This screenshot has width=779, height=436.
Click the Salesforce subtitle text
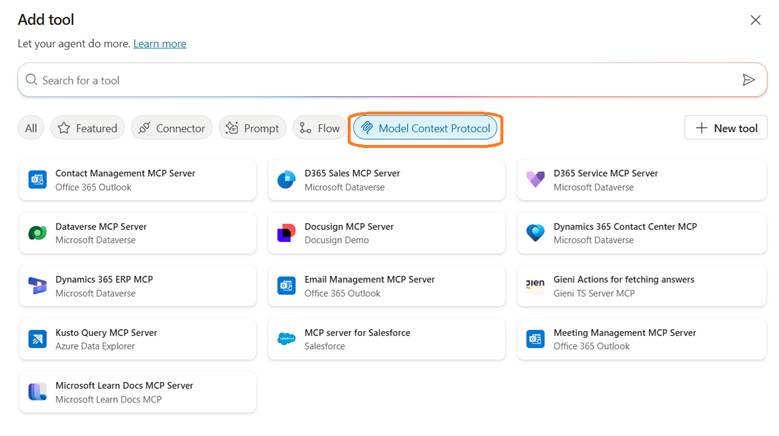pyautogui.click(x=324, y=346)
